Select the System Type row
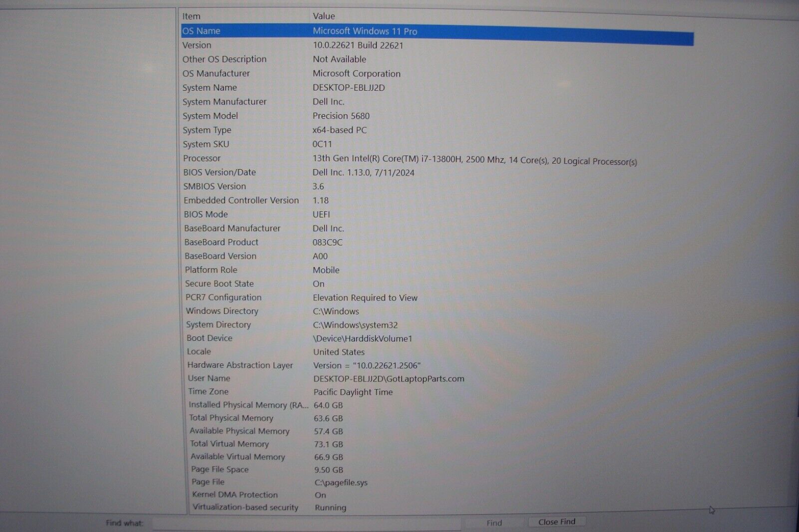This screenshot has height=532, width=799. 437,130
